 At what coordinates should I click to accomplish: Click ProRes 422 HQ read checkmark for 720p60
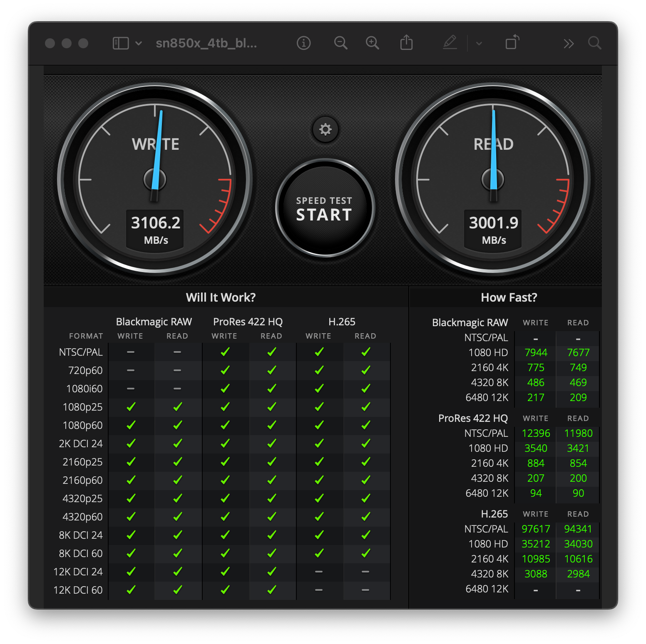coord(271,370)
